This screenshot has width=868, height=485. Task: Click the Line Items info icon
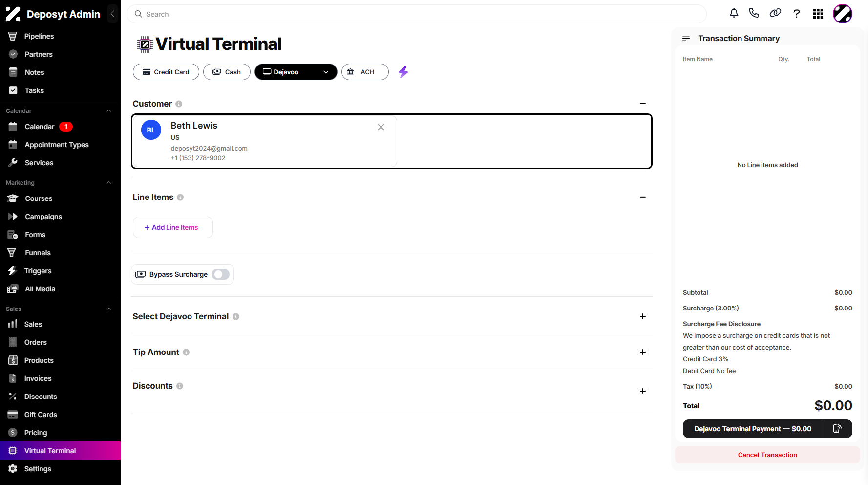(x=180, y=197)
